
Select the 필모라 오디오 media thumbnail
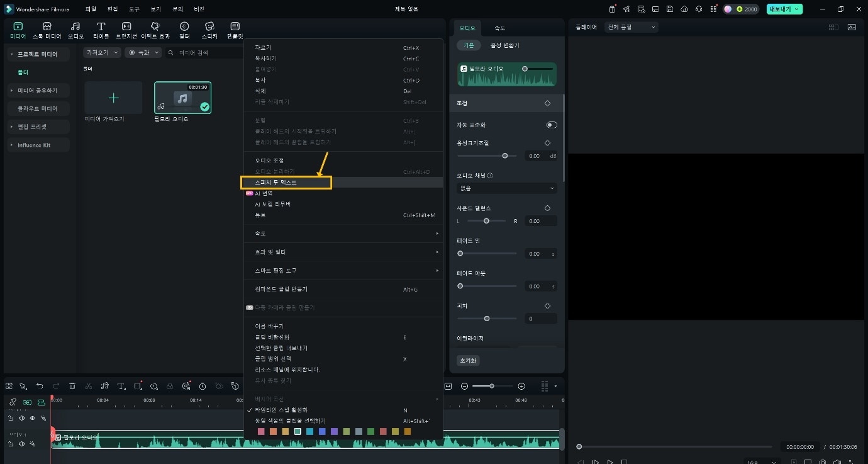tap(182, 98)
